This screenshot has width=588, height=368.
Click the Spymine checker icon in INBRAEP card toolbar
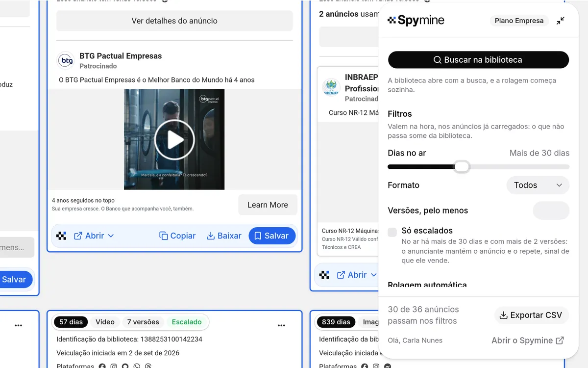pyautogui.click(x=324, y=275)
